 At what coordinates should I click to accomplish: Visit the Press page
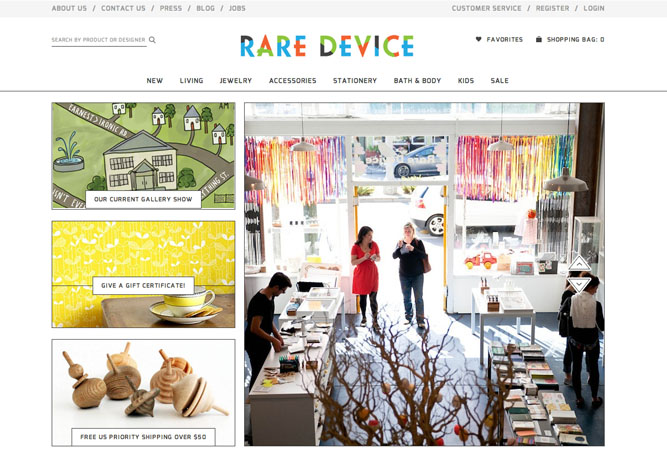(171, 8)
